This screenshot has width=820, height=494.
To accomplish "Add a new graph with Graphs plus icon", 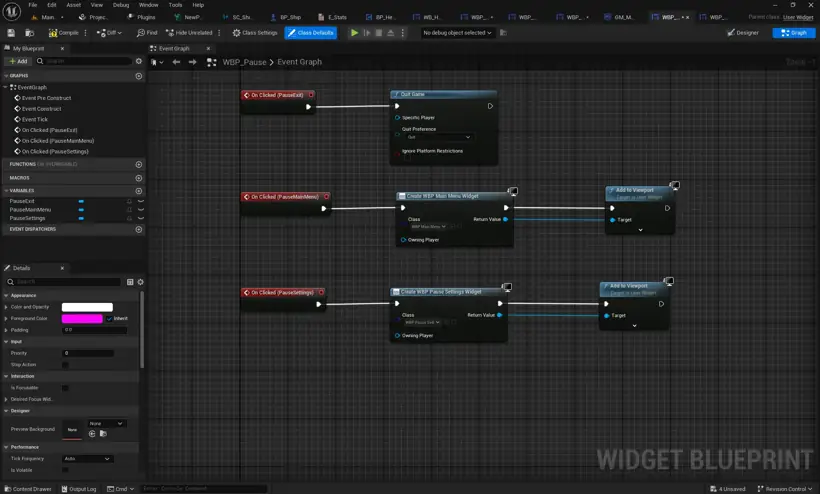I will pos(139,76).
